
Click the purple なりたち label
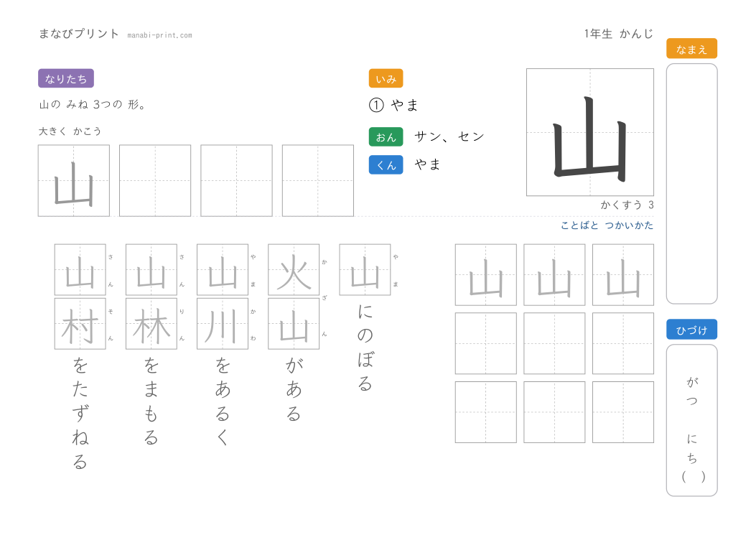click(65, 78)
